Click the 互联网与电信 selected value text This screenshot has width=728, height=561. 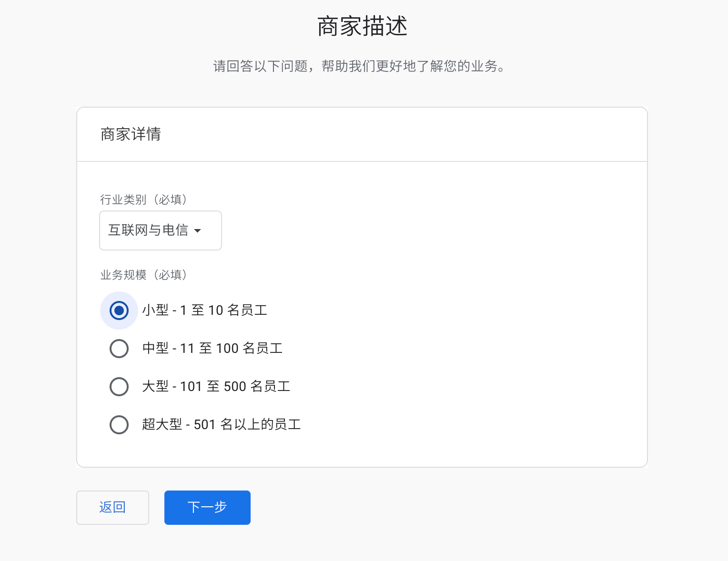[148, 230]
